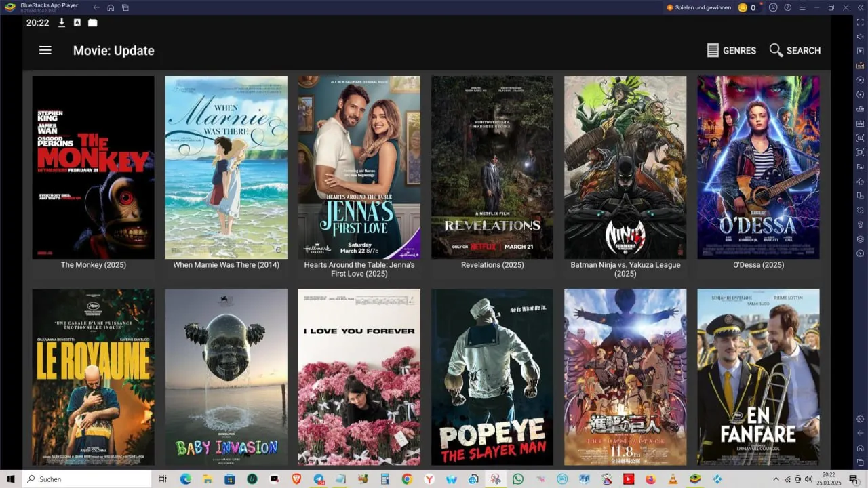Click the Android download status icon
868x488 pixels.
(x=62, y=22)
